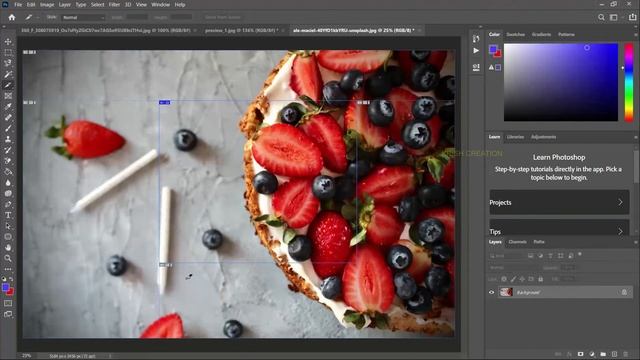The height and width of the screenshot is (360, 640).
Task: Toggle type layer filter in Layers panel
Action: click(550, 256)
